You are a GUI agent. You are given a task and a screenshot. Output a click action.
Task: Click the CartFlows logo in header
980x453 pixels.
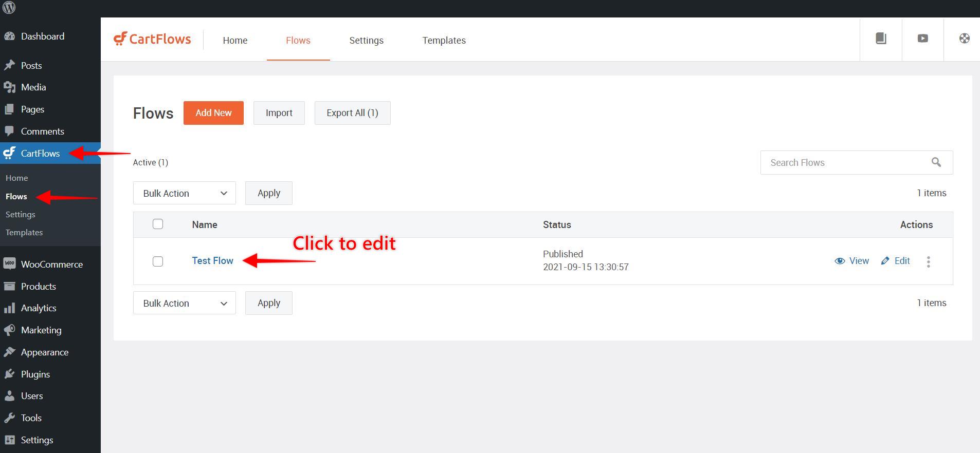(x=152, y=39)
